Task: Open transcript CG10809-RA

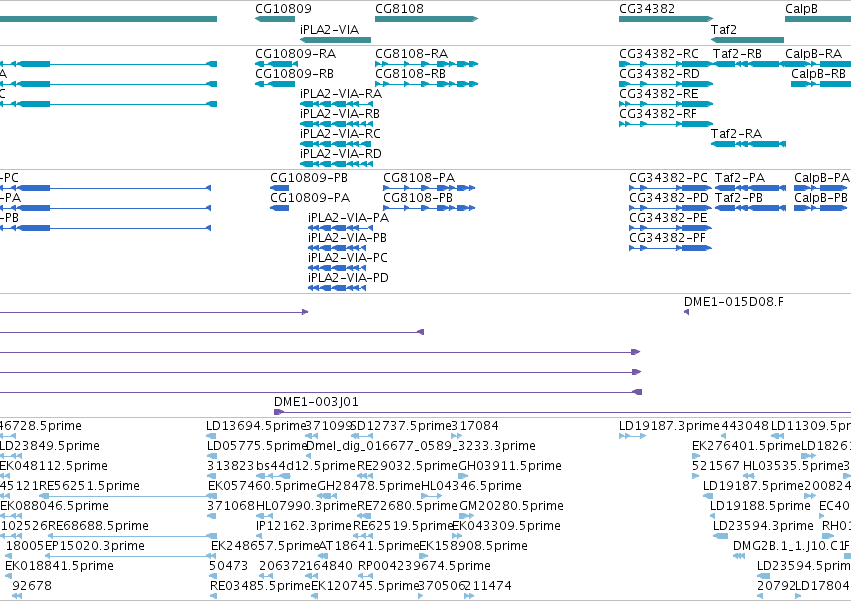Action: click(x=295, y=54)
